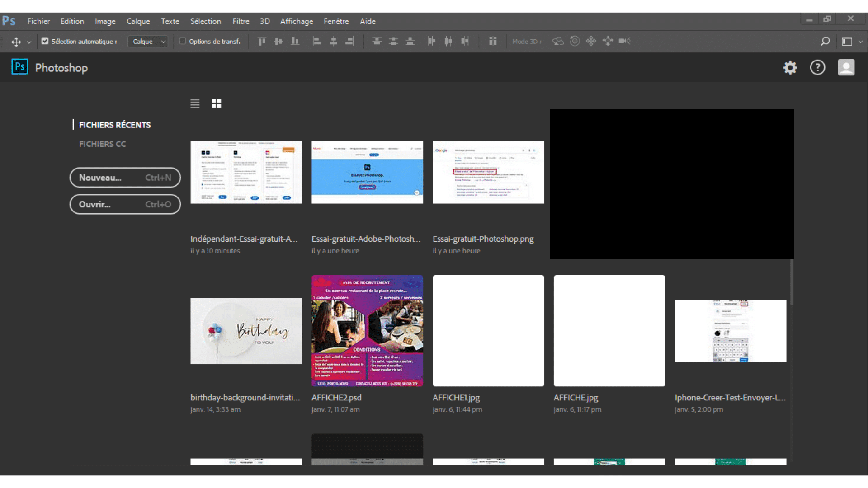Open the settings gear icon
This screenshot has height=488, width=868.
point(790,68)
